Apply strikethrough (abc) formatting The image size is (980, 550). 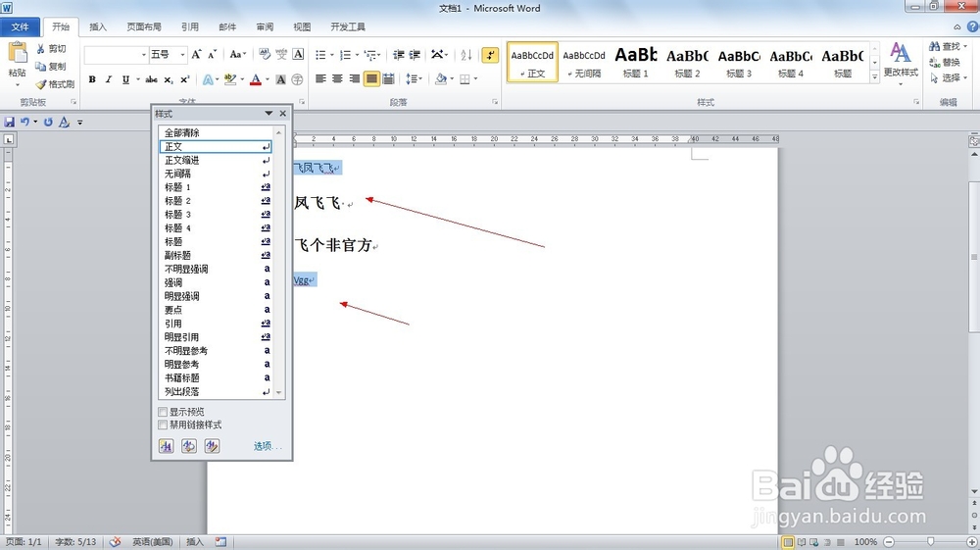[x=151, y=79]
